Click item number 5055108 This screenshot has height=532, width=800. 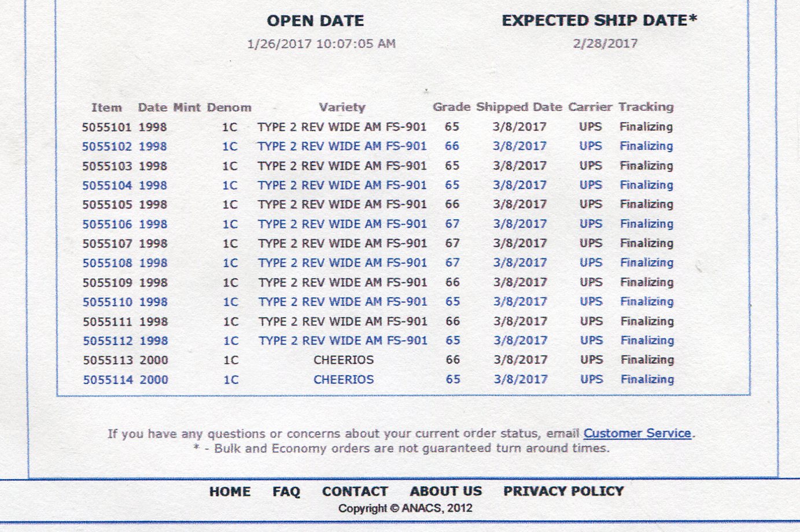[x=108, y=263]
